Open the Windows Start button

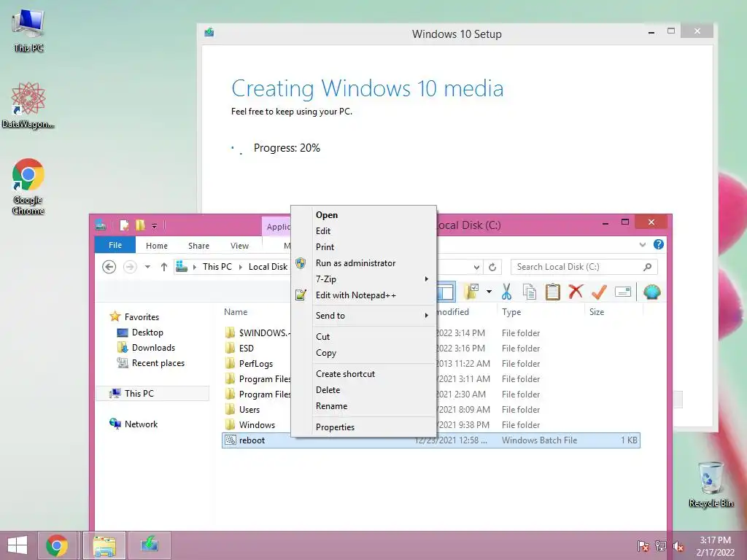coord(18,545)
